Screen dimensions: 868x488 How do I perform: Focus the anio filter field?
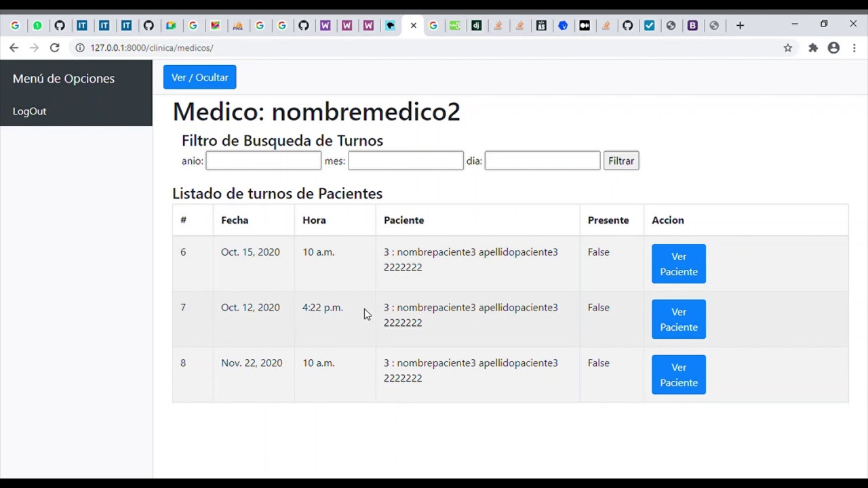click(263, 161)
